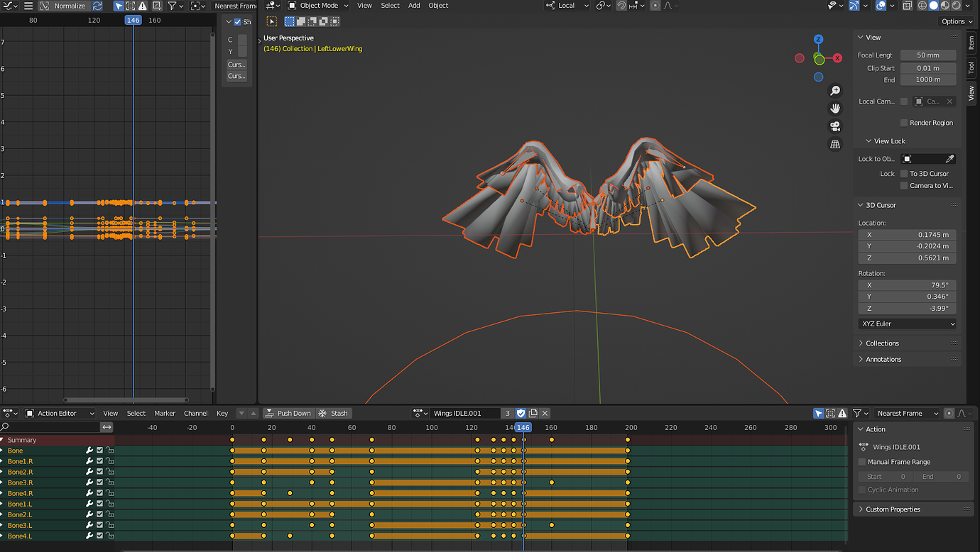Screen dimensions: 980x552
Task: Click the lock toggle on the Bone4.L channel
Action: point(111,535)
